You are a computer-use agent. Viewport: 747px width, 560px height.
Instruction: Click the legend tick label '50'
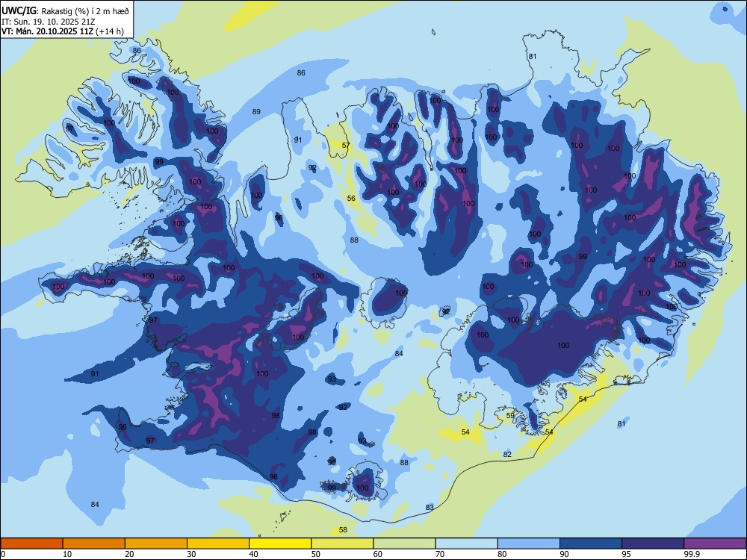click(316, 554)
